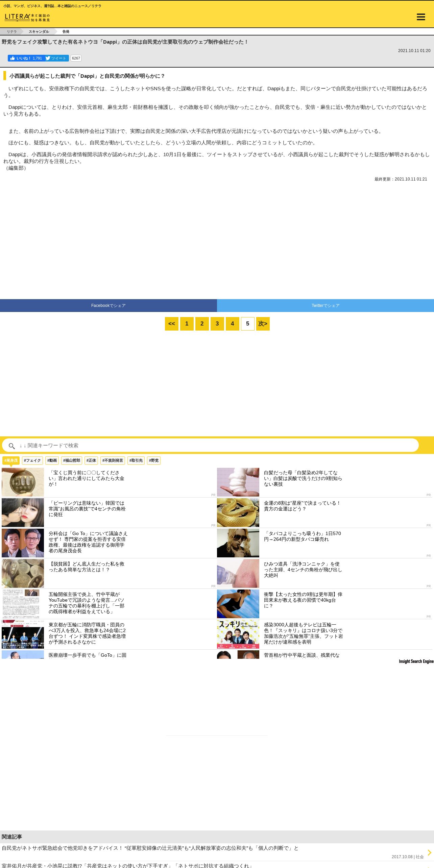Image resolution: width=434 pixels, height=868 pixels.
Task: Go to page 1
Action: pyautogui.click(x=187, y=324)
